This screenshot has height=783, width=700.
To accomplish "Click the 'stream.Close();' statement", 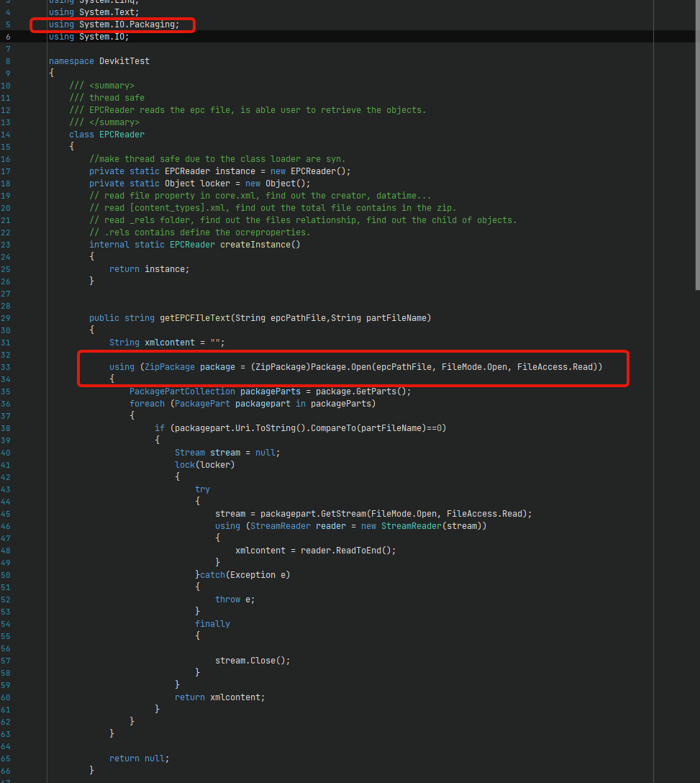I will tap(253, 661).
